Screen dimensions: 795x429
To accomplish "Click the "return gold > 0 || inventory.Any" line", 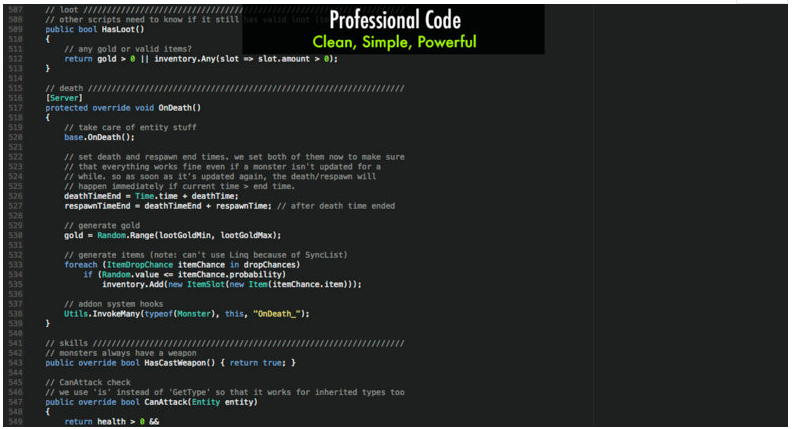I will (x=201, y=59).
